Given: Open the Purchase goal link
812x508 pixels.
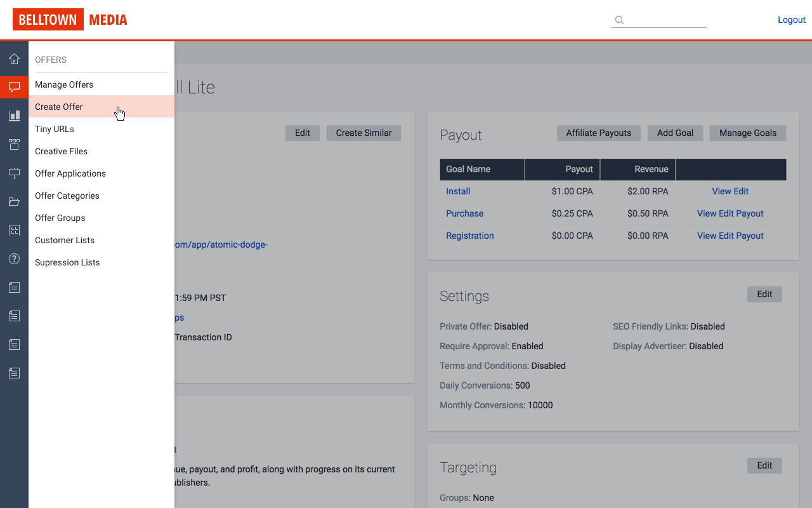Looking at the screenshot, I should click(x=464, y=213).
